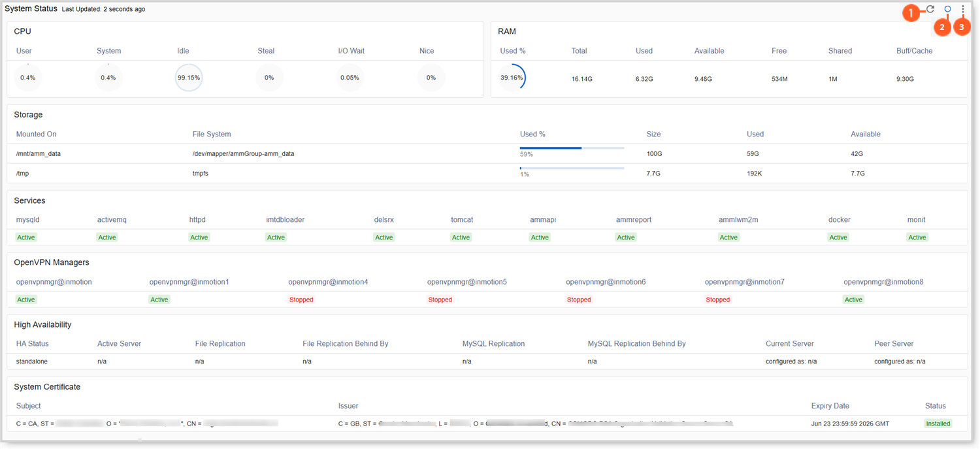This screenshot has height=449, width=980.
Task: Click the Idle CPU 99.15% gauge
Action: pyautogui.click(x=189, y=78)
